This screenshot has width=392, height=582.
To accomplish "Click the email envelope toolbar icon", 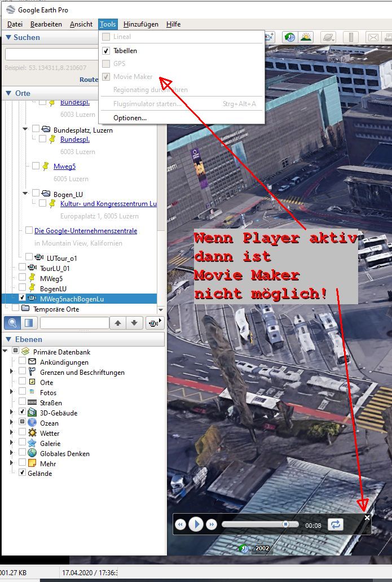I will point(373,37).
